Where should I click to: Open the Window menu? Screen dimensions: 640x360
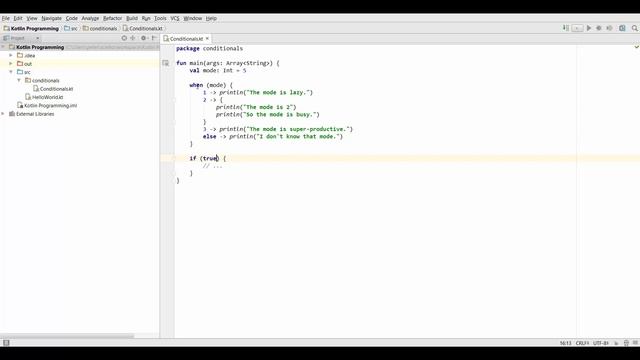pos(193,18)
